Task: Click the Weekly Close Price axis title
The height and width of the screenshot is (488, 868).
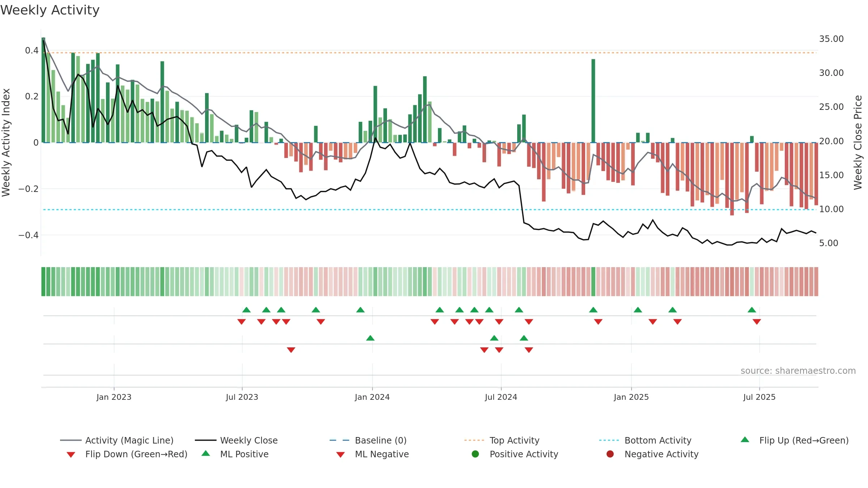Action: point(858,142)
